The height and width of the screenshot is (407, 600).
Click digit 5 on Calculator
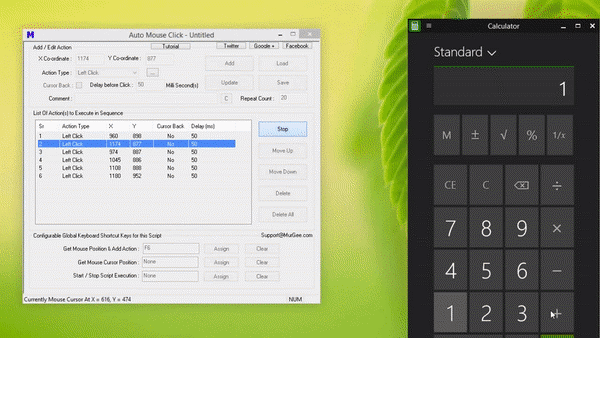coord(486,271)
